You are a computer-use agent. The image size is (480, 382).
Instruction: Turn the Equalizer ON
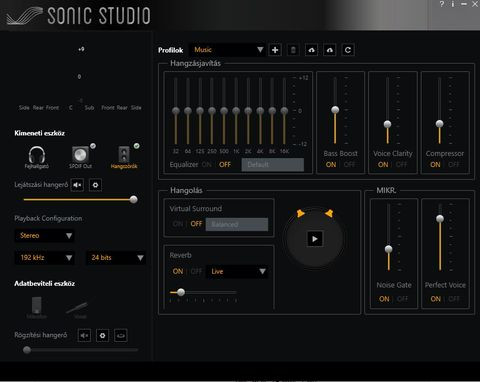pos(207,164)
